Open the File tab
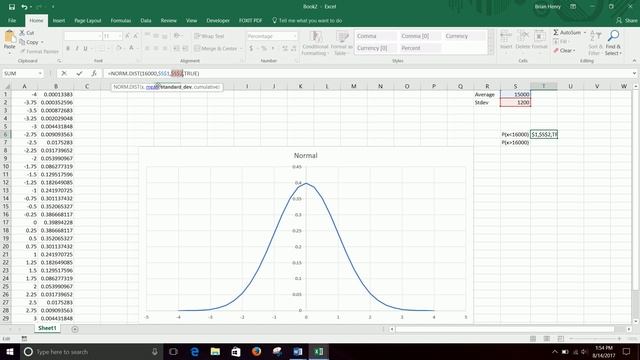The image size is (640, 360). tap(12, 20)
